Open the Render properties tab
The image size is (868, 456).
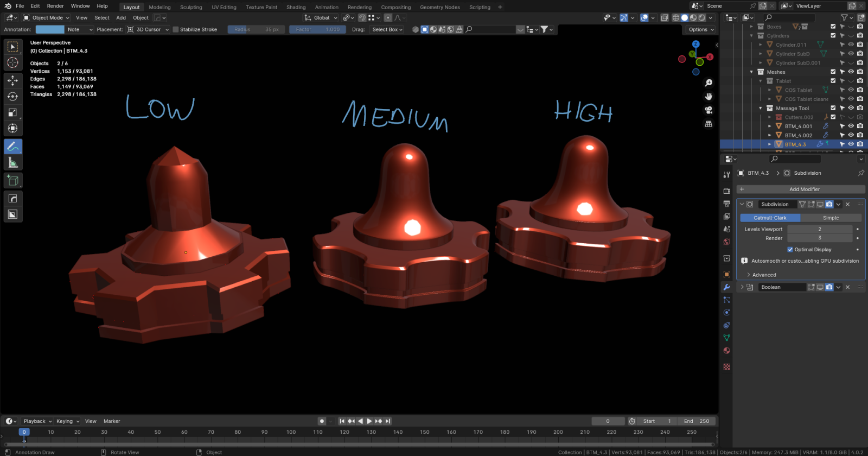[x=727, y=191]
